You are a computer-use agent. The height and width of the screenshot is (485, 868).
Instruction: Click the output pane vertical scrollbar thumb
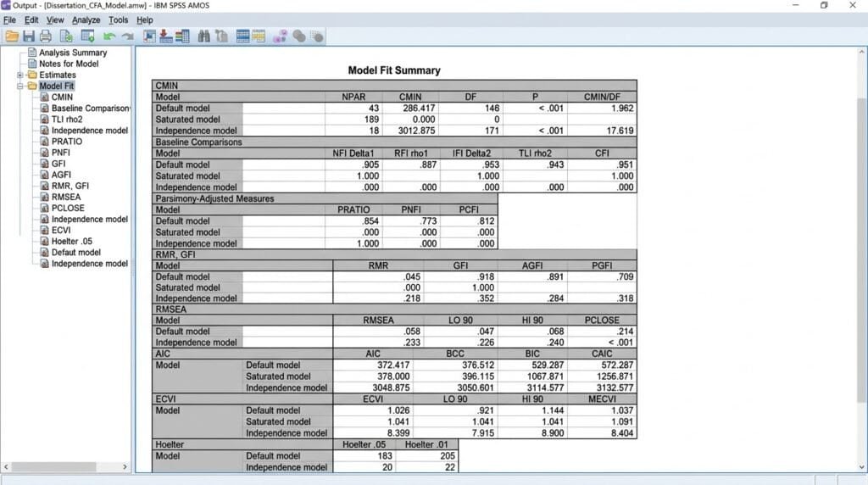[x=861, y=249]
